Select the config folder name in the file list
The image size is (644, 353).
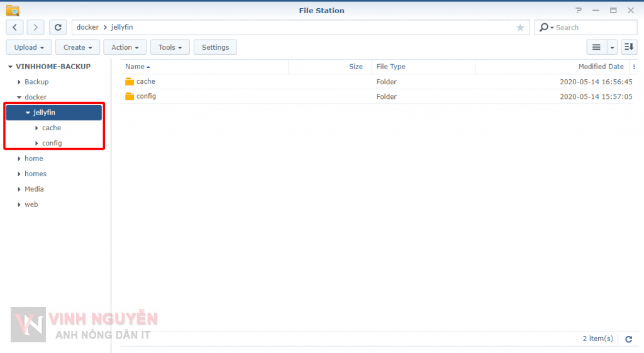tap(146, 96)
